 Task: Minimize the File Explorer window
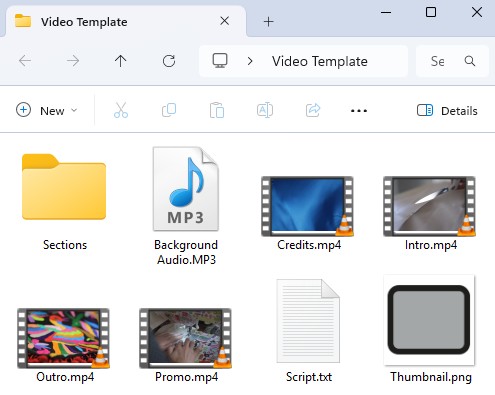pyautogui.click(x=386, y=13)
